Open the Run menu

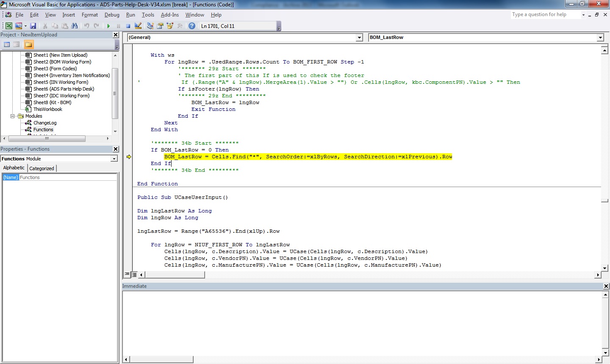coord(130,15)
